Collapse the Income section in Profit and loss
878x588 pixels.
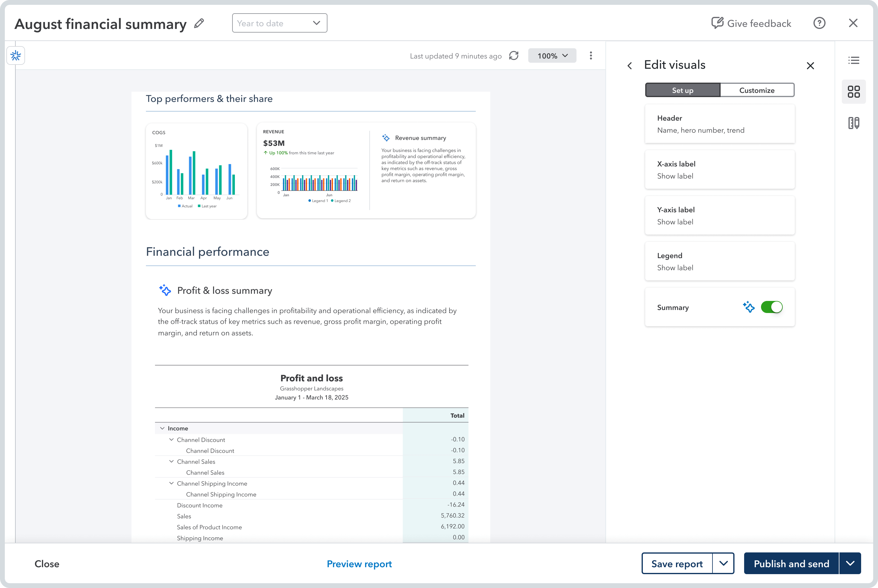point(162,428)
